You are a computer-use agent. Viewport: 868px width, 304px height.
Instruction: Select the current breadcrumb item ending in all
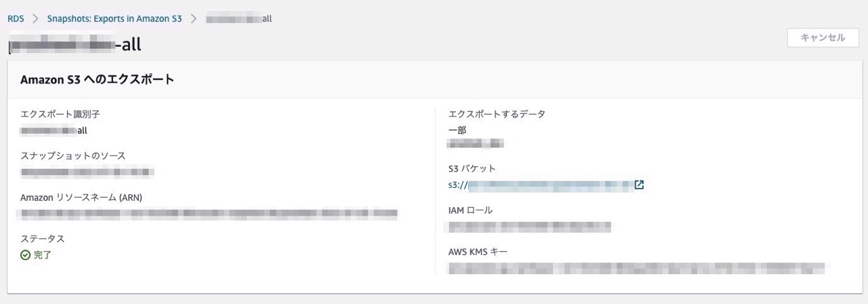(239, 19)
